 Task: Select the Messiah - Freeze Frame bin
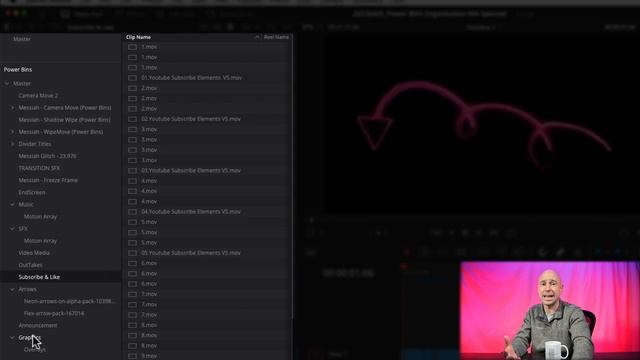tap(48, 180)
